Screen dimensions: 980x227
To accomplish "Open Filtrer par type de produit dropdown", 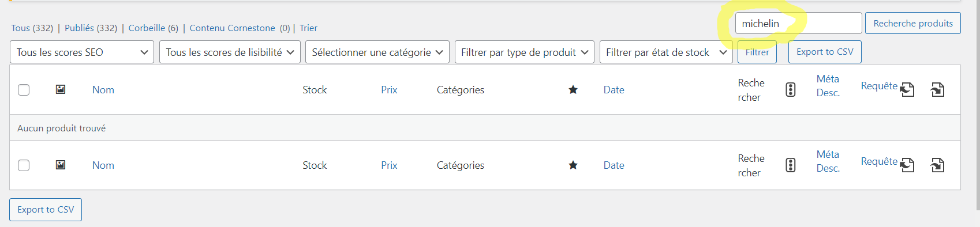I will pos(525,52).
